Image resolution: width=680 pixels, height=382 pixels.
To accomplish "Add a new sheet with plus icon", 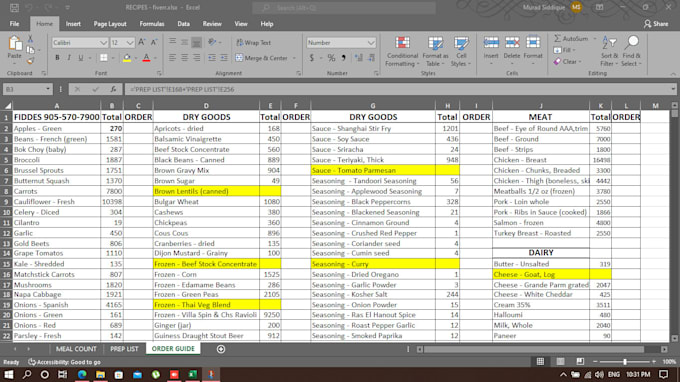I will (x=221, y=349).
